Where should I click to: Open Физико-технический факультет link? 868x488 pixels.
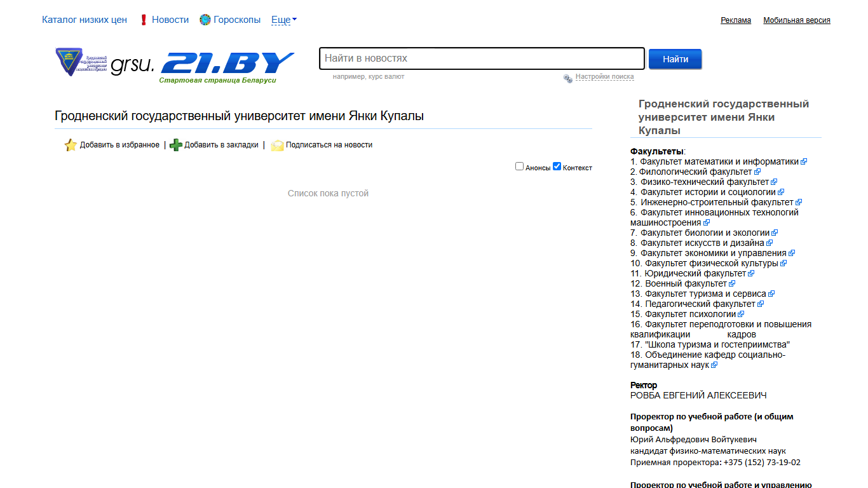pos(705,182)
